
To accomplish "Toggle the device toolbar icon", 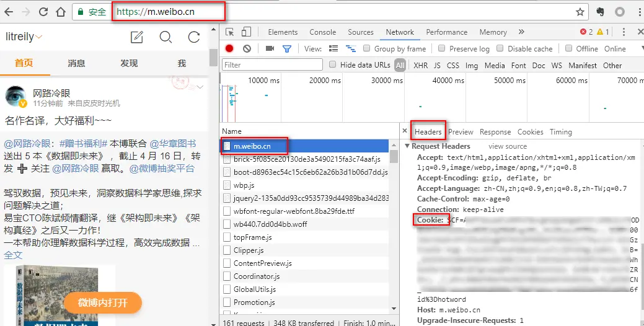I will click(246, 32).
